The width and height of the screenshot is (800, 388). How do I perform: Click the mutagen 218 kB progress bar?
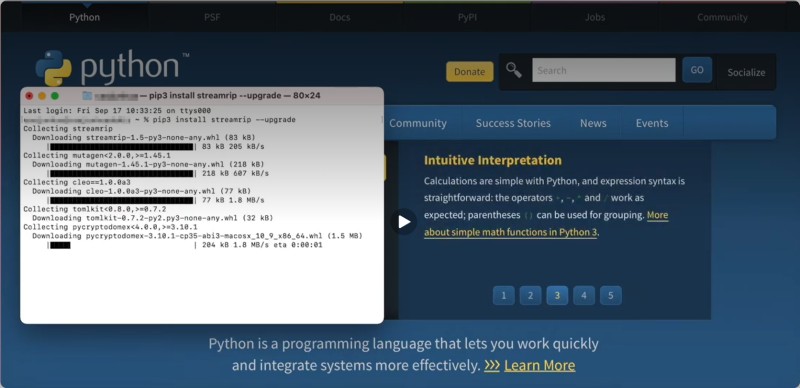(x=122, y=174)
